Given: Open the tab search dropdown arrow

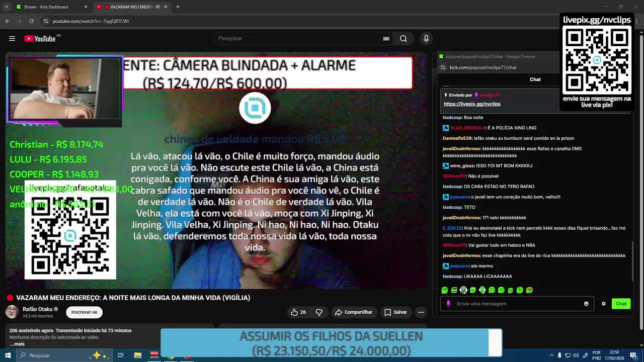Looking at the screenshot, I should pos(6,7).
